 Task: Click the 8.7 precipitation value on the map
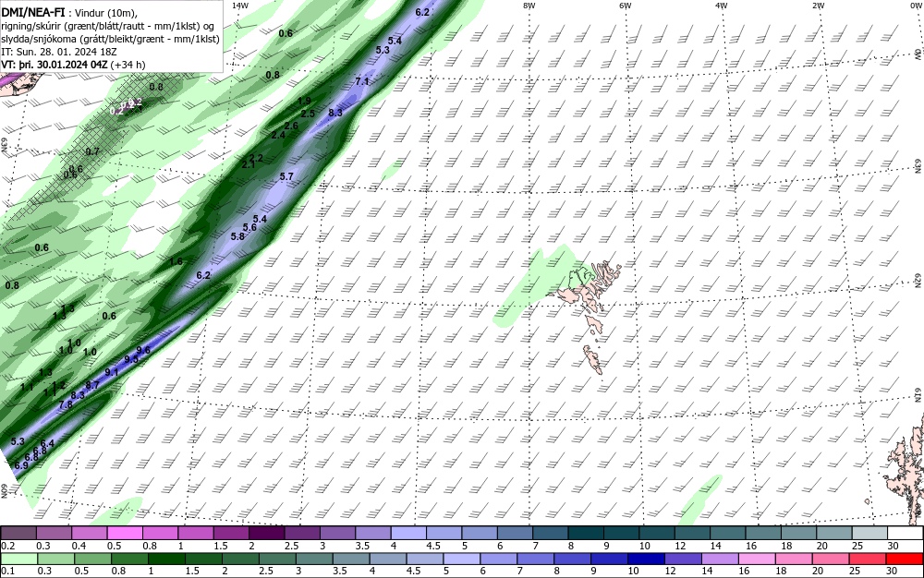tap(91, 386)
